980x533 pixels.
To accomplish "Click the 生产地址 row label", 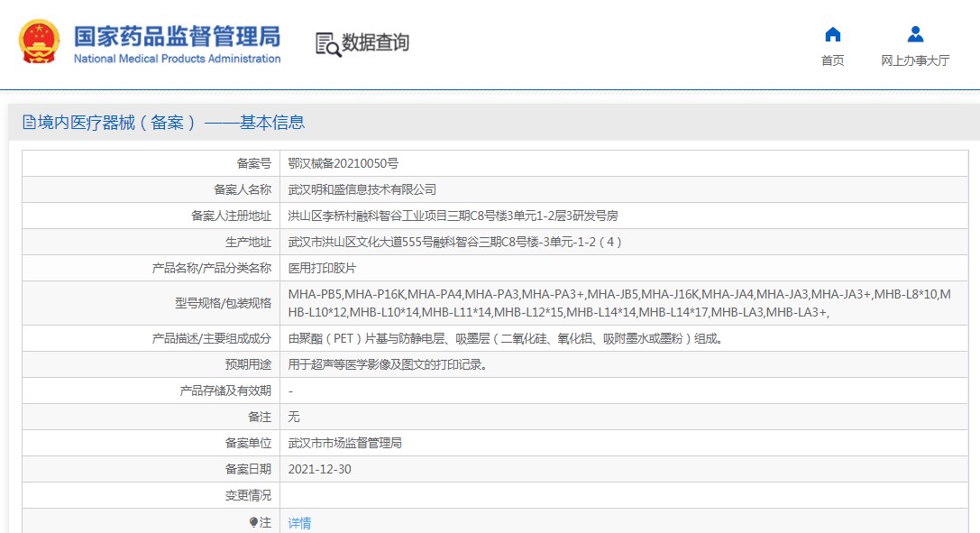I will click(248, 242).
